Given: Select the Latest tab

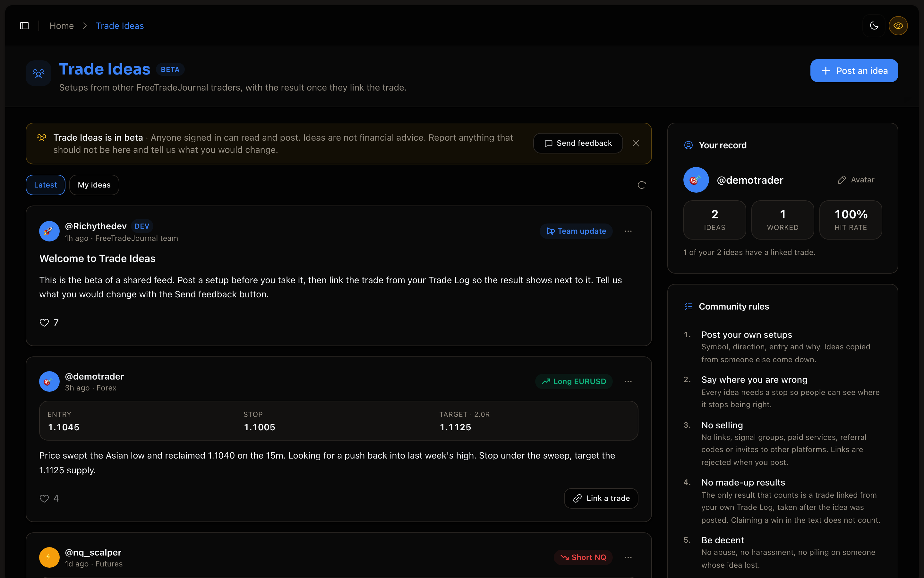Looking at the screenshot, I should (x=46, y=185).
